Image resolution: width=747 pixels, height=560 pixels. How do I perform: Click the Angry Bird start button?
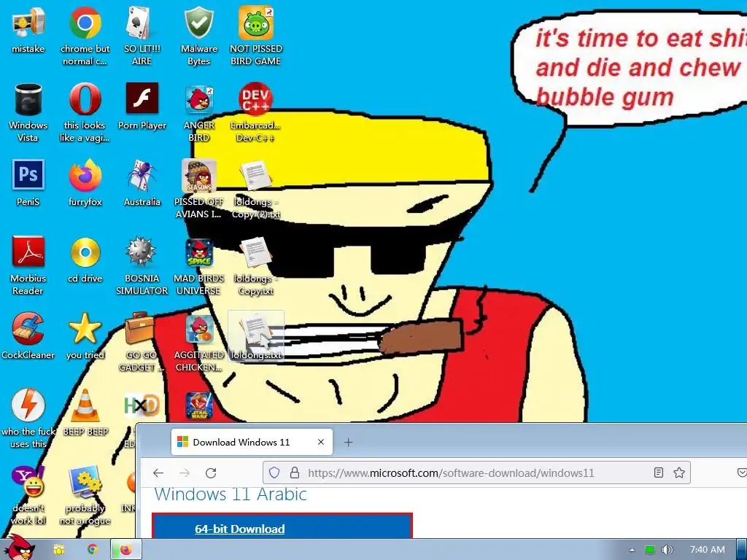click(x=19, y=548)
